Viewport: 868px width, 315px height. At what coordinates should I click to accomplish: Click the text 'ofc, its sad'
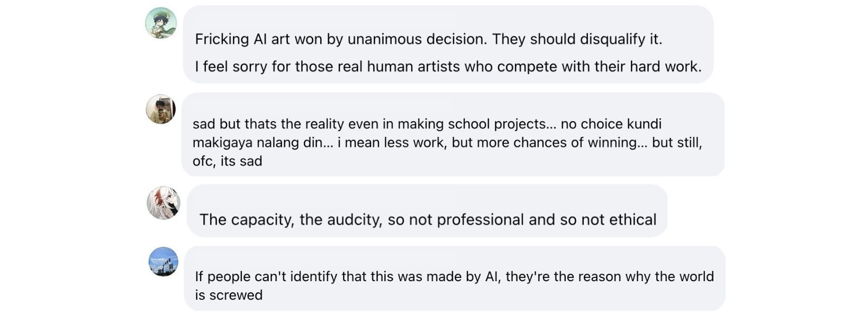click(x=228, y=161)
